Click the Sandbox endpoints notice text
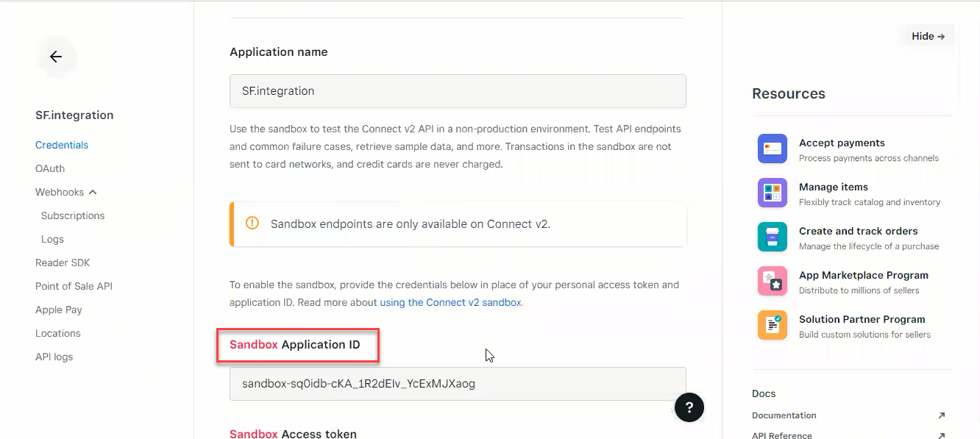This screenshot has width=980, height=439. tap(411, 224)
